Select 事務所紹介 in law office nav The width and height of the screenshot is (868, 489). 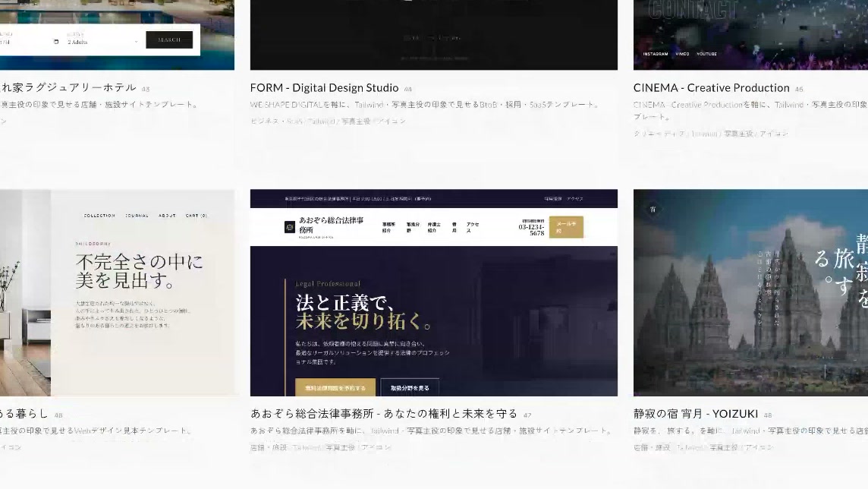click(x=388, y=227)
